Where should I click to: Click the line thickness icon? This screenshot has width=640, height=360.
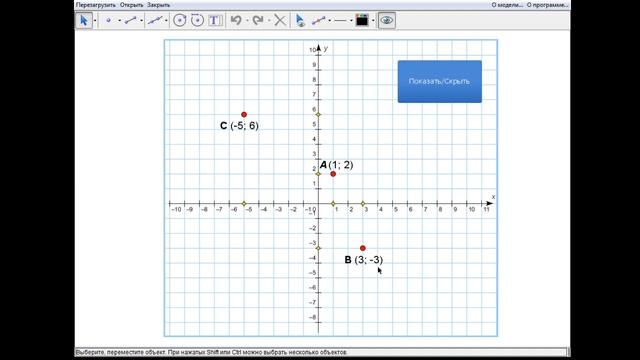340,20
